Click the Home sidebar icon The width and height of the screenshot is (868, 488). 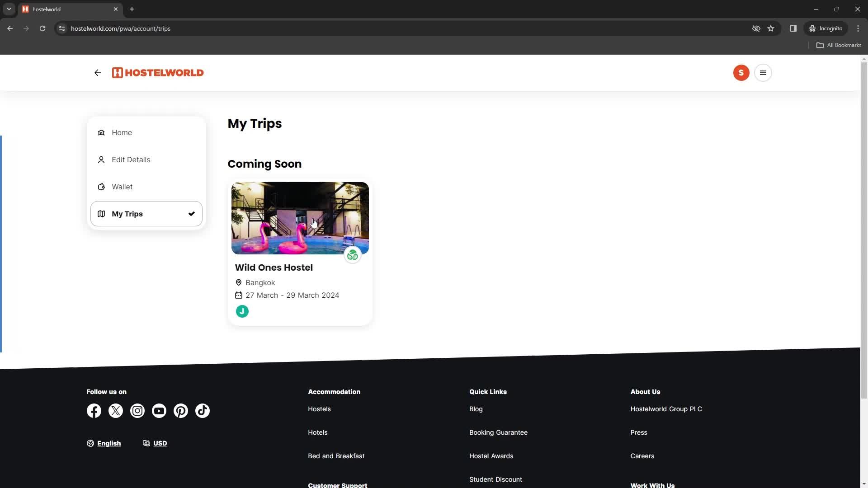(x=101, y=132)
